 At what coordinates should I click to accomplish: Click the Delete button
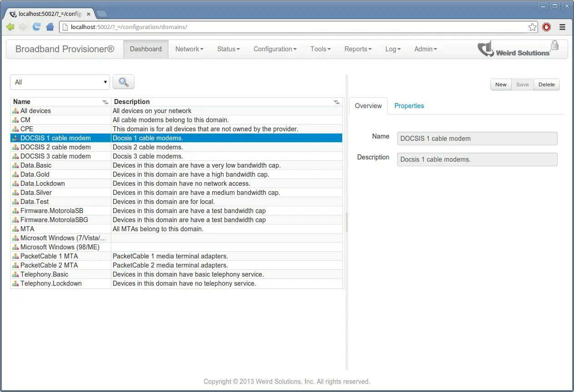coord(546,84)
